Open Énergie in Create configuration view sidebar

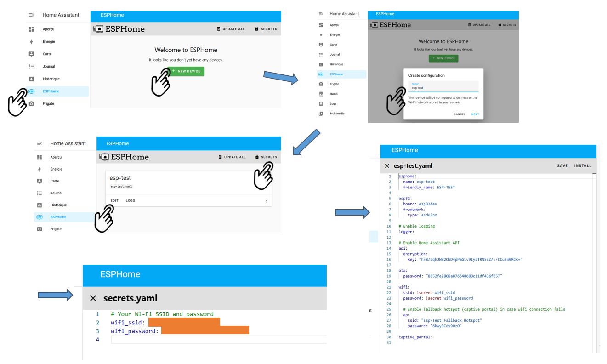tap(335, 35)
